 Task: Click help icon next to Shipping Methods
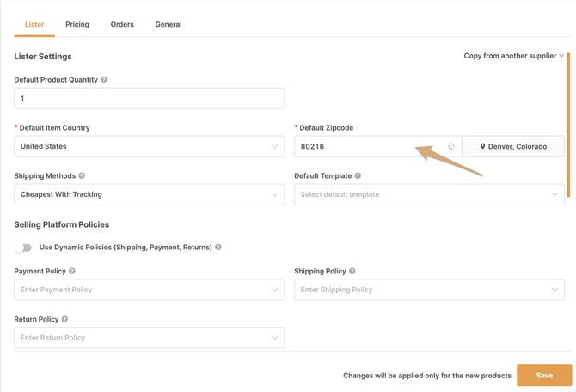[82, 175]
